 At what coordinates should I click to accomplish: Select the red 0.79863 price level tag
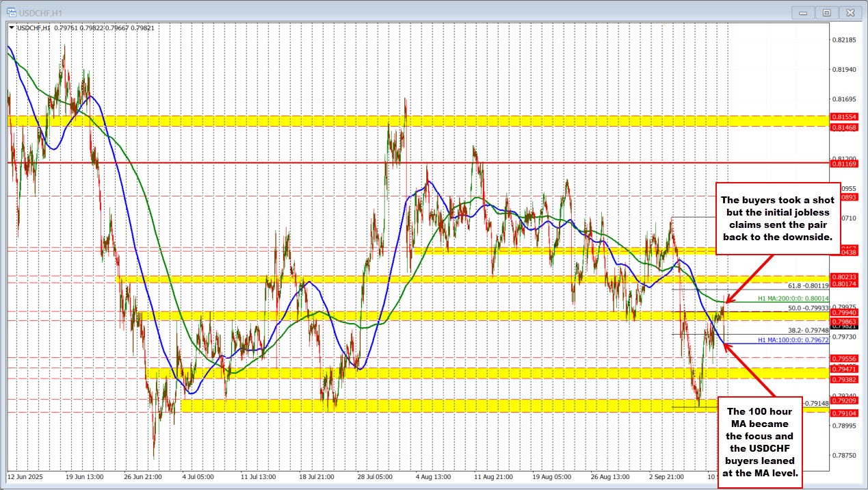843,321
